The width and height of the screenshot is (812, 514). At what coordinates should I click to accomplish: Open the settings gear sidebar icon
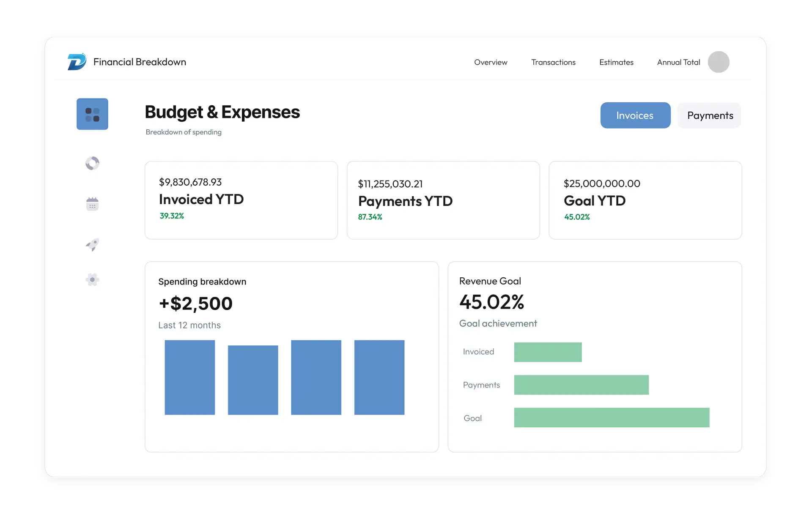[92, 279]
